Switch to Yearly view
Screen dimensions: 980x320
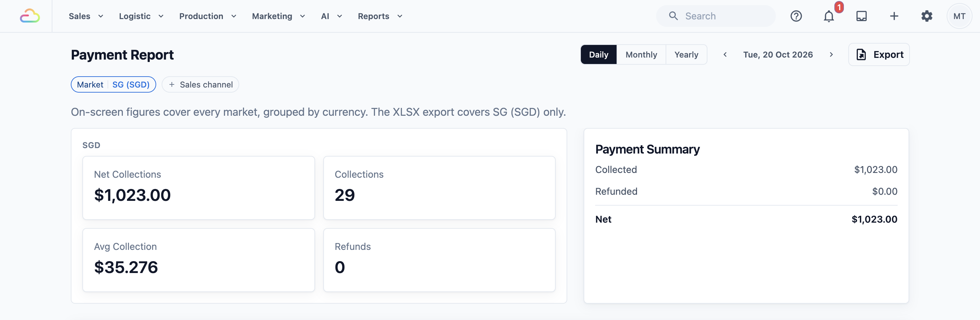click(686, 54)
